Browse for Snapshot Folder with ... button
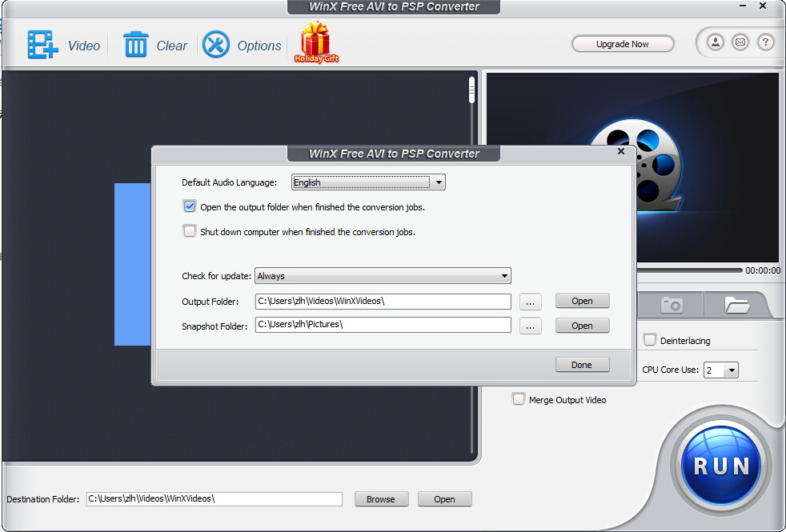Image resolution: width=786 pixels, height=532 pixels. [531, 326]
